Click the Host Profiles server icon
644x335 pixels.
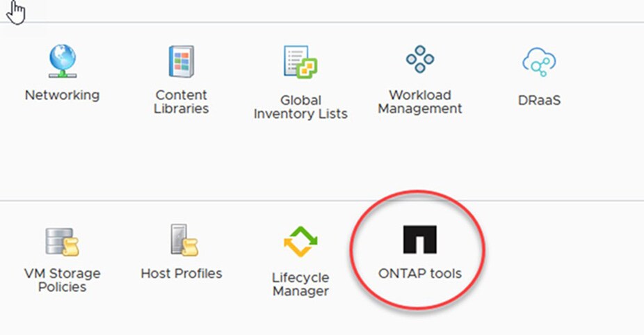(x=182, y=240)
